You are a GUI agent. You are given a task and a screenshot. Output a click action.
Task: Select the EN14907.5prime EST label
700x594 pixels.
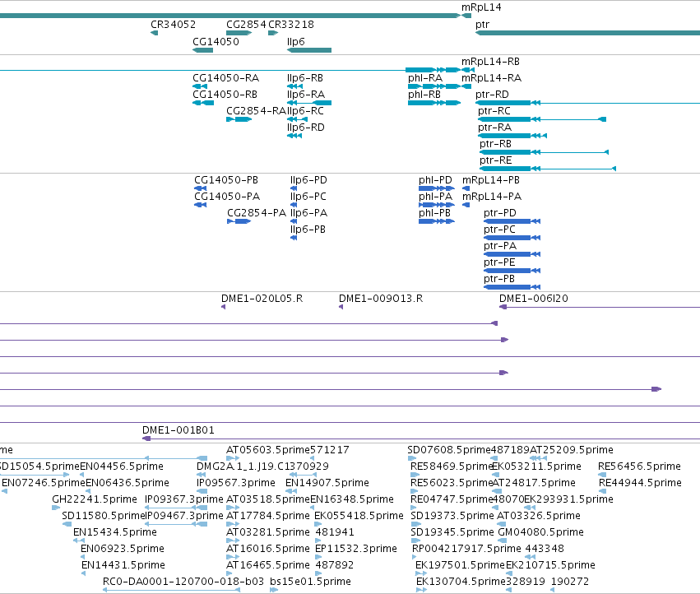[x=327, y=483]
